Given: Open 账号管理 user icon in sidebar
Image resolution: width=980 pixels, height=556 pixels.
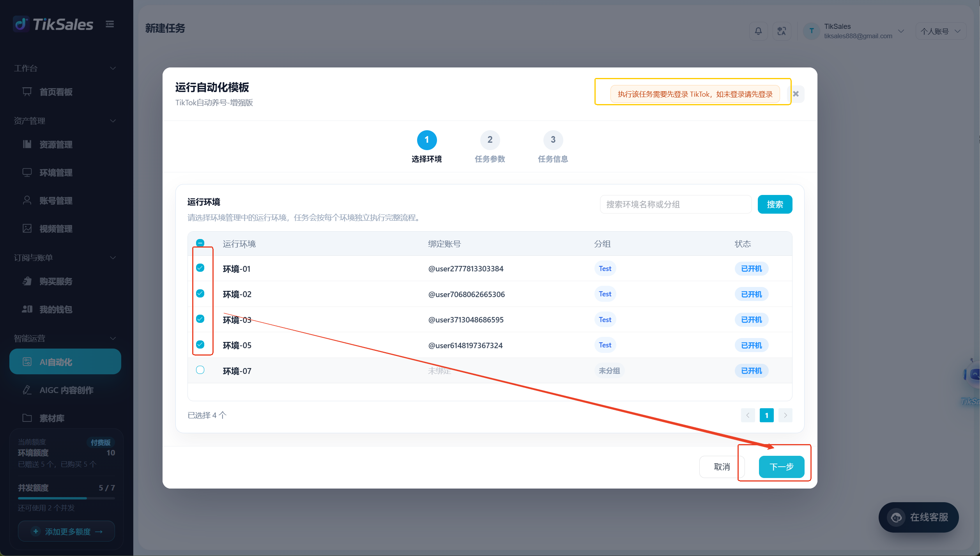Looking at the screenshot, I should point(27,201).
